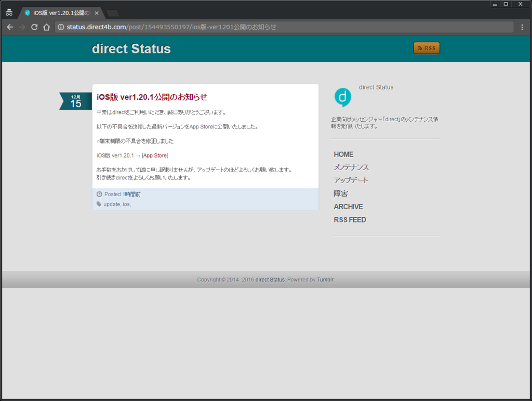Image resolution: width=532 pixels, height=401 pixels.
Task: Minimize the browser window
Action: click(x=495, y=4)
